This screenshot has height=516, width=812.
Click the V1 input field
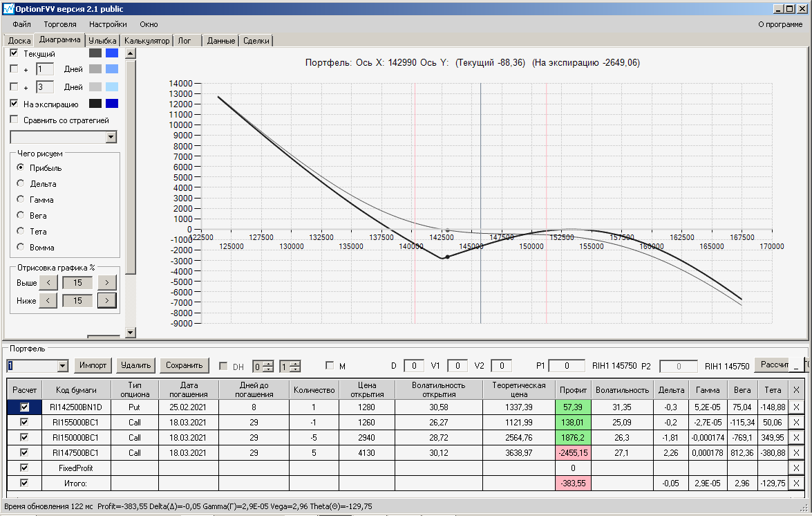(x=457, y=366)
